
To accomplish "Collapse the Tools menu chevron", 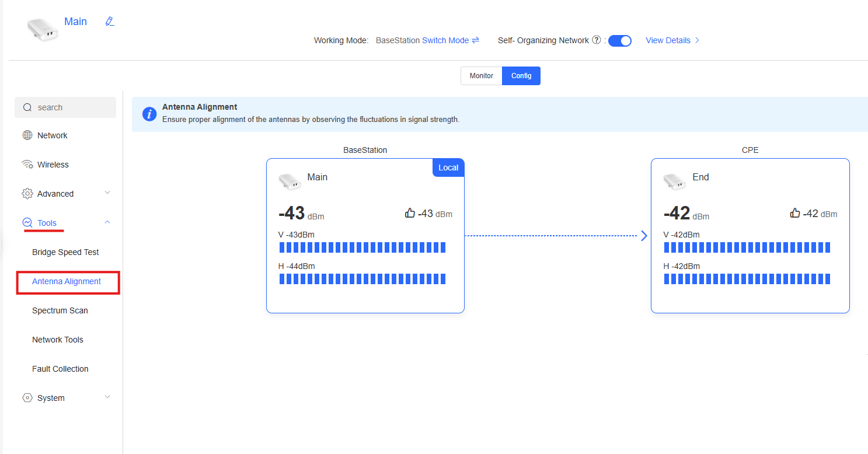I will [107, 222].
